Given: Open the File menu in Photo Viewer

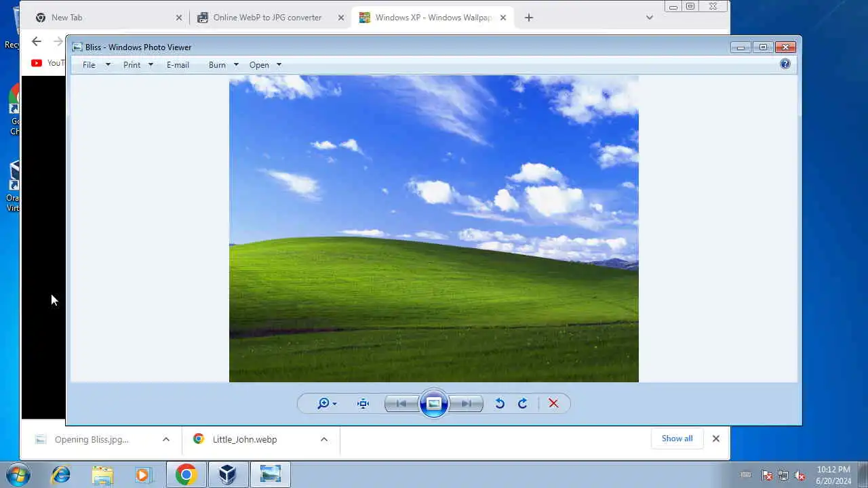Looking at the screenshot, I should (x=89, y=65).
